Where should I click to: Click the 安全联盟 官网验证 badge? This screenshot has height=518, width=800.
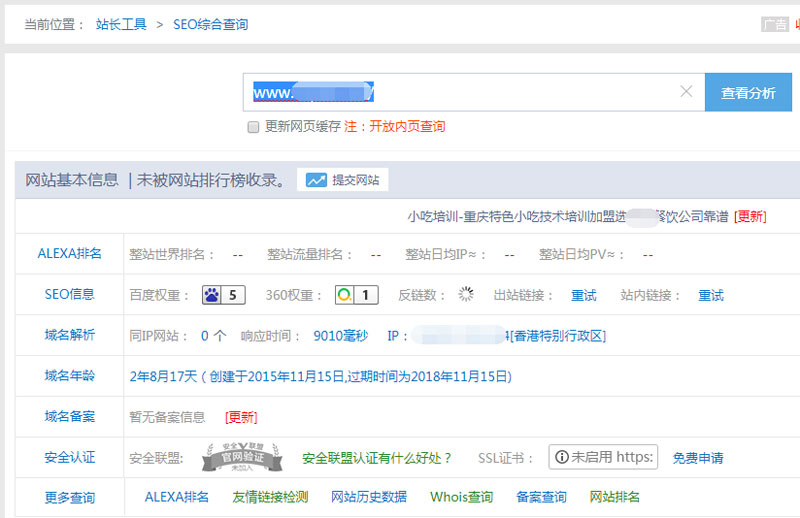[242, 457]
